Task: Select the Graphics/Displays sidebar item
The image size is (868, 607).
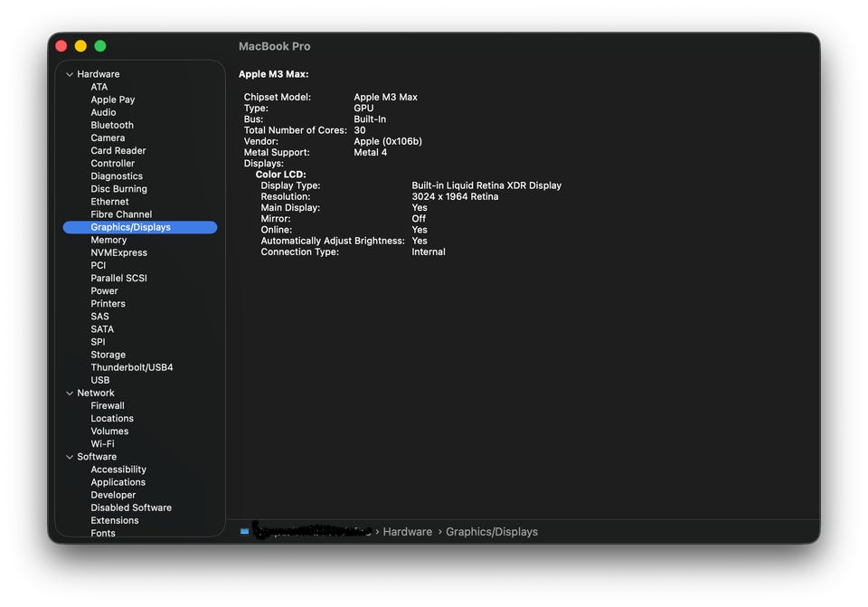Action: pos(130,228)
